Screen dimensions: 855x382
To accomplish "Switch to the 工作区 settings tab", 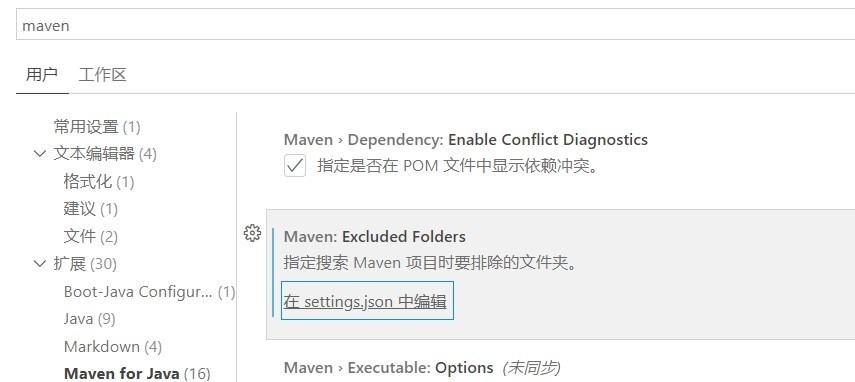I will 103,75.
